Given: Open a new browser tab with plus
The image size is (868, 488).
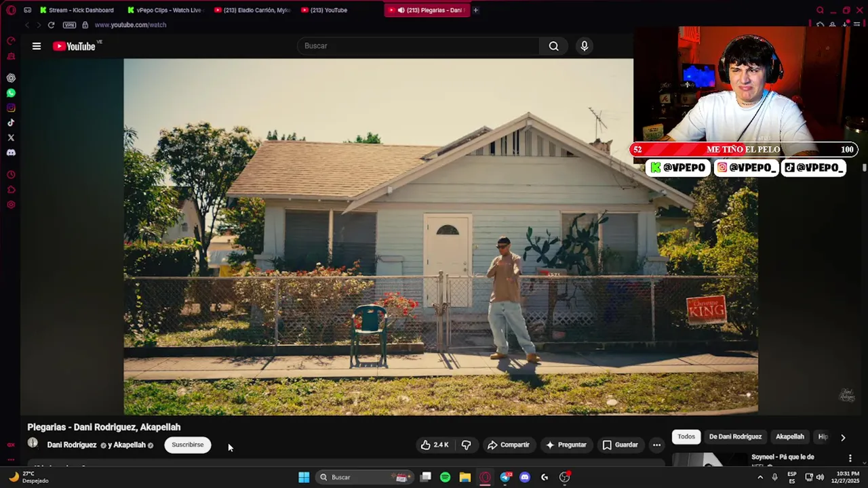Looking at the screenshot, I should pos(475,10).
